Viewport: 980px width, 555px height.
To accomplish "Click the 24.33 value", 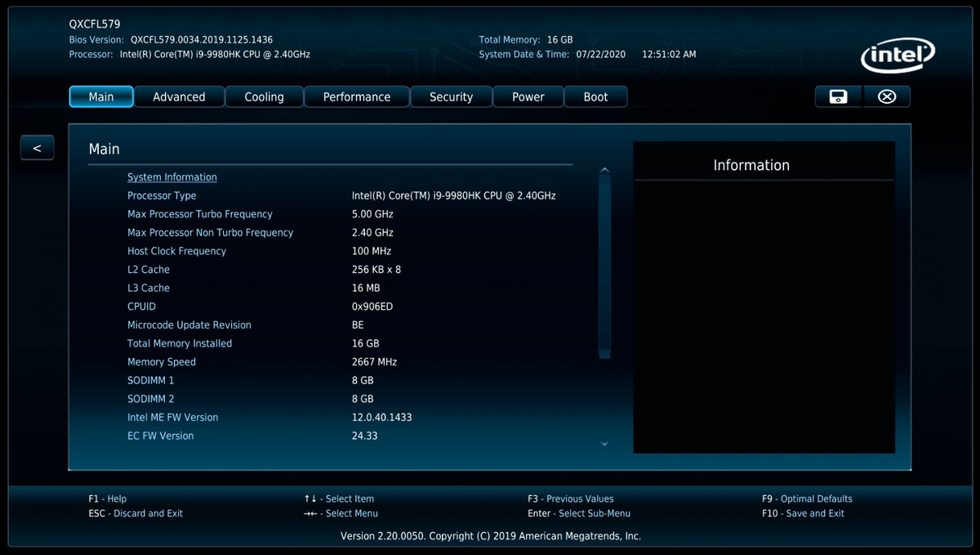I will 365,436.
